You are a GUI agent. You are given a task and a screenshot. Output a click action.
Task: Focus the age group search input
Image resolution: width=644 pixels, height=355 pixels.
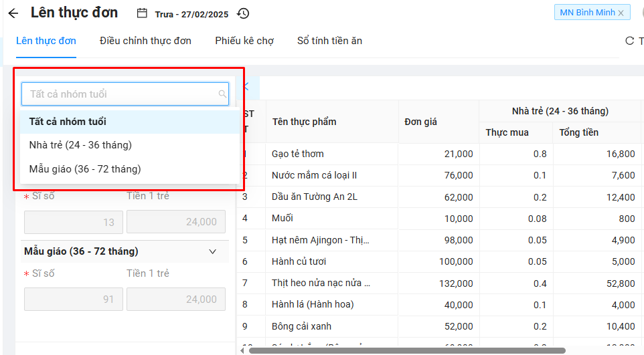pos(120,94)
